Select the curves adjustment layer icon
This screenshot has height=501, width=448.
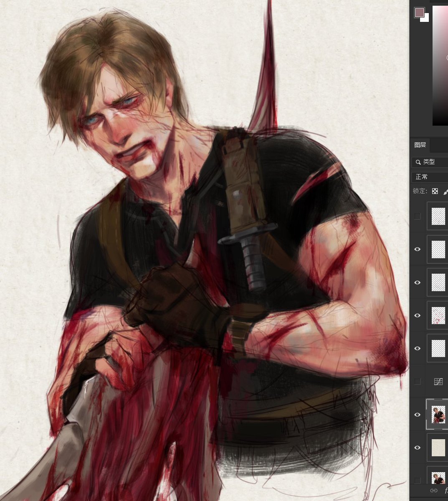click(438, 382)
